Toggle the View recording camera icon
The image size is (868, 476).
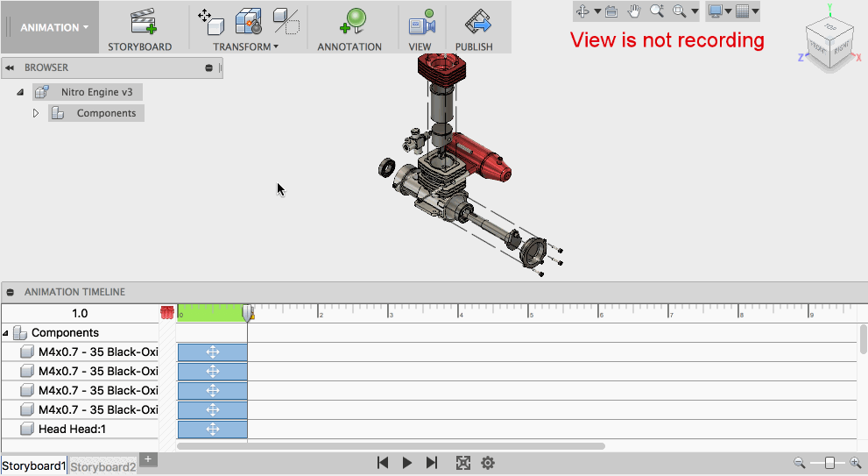click(420, 21)
